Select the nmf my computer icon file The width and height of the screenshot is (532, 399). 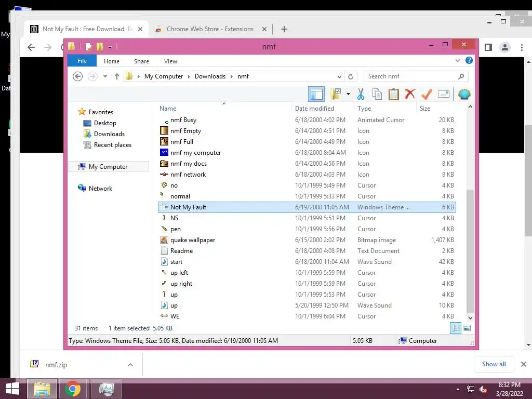307,153
